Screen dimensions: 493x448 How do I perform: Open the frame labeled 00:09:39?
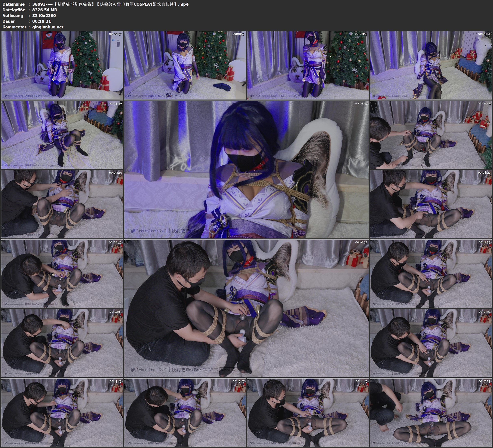click(x=62, y=274)
